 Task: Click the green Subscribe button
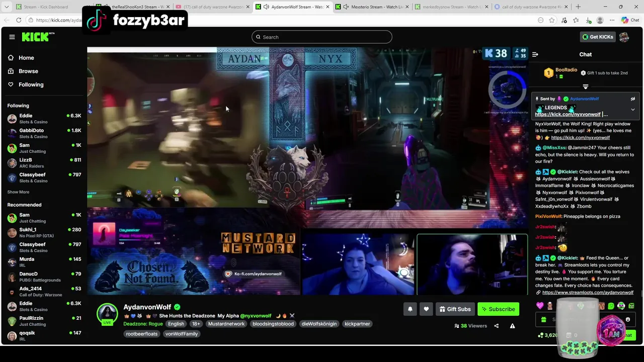[498, 309]
